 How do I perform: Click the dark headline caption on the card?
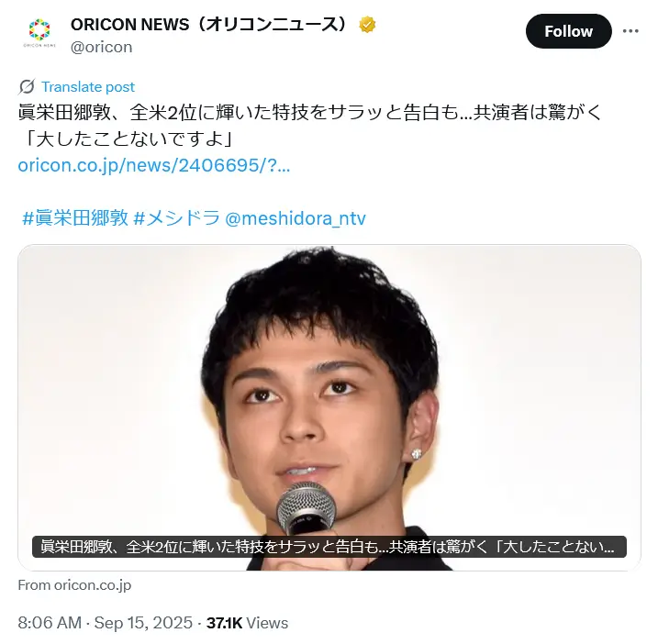click(x=329, y=547)
